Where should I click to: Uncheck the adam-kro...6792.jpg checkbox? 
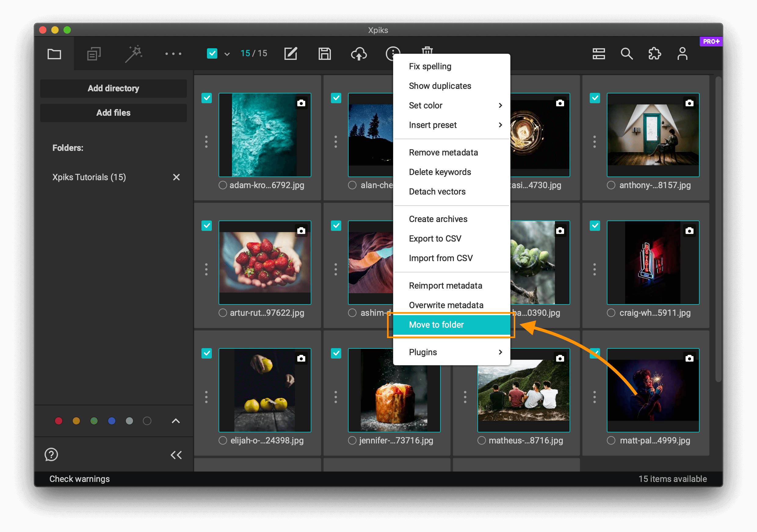tap(207, 98)
